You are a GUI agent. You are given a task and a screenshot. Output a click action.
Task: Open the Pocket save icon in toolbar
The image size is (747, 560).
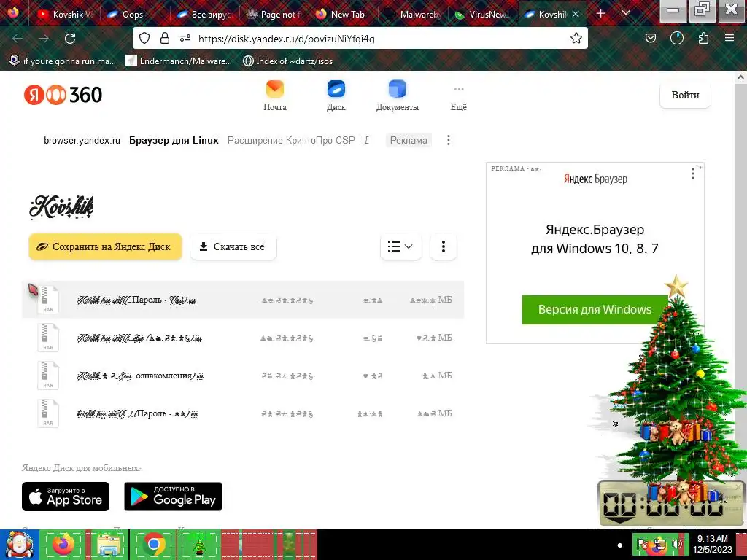(650, 39)
